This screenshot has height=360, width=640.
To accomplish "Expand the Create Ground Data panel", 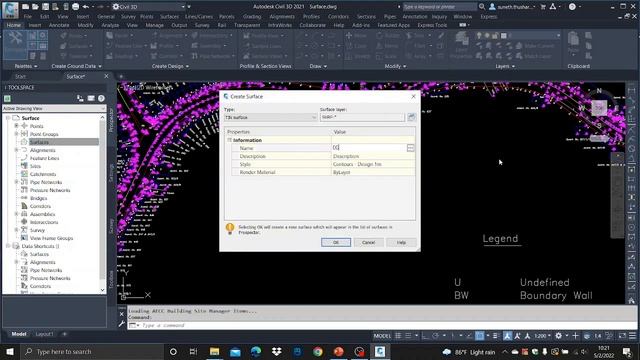I will click(76, 66).
